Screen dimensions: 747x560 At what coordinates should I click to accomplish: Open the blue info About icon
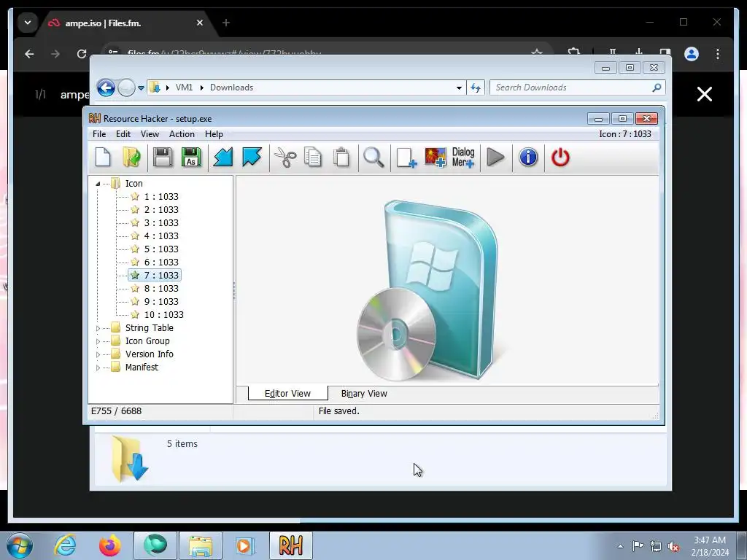coord(528,157)
